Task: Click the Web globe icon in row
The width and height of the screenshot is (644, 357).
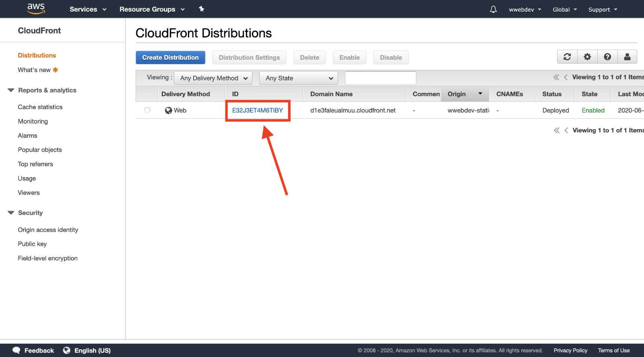Action: (x=168, y=110)
